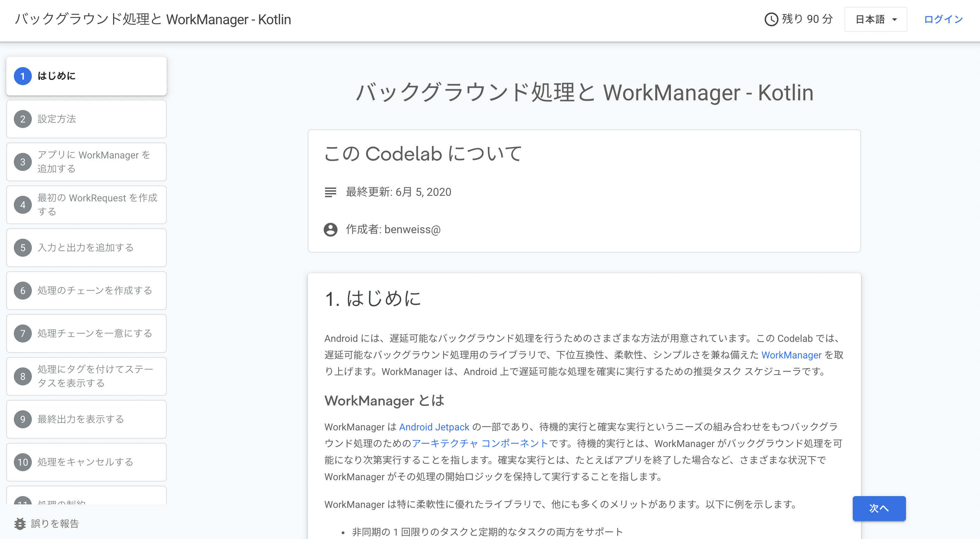Screen dimensions: 980x539
Task: Open step 6 処理のチェーンを作成する section
Action: pyautogui.click(x=23, y=291)
